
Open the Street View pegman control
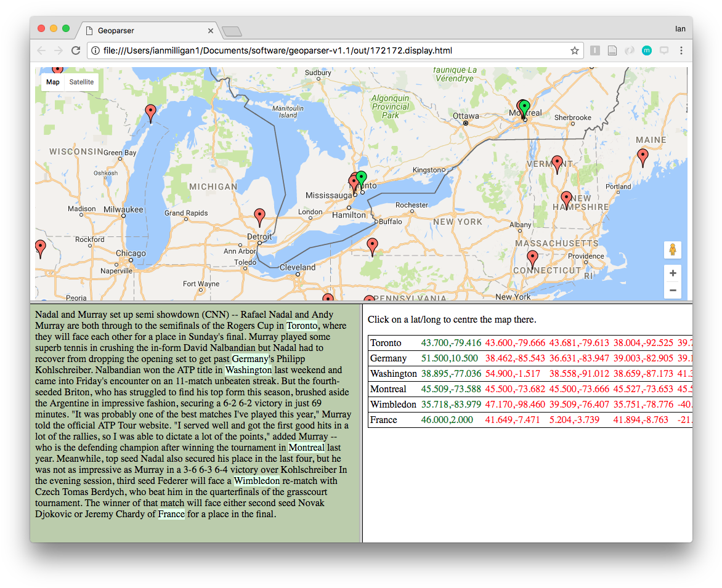click(x=672, y=250)
